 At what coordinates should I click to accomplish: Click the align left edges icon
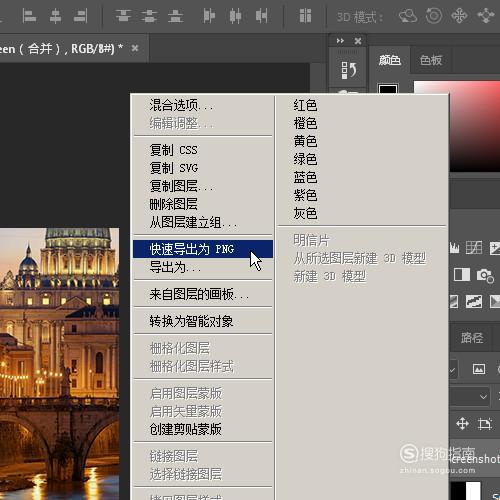pyautogui.click(x=29, y=16)
